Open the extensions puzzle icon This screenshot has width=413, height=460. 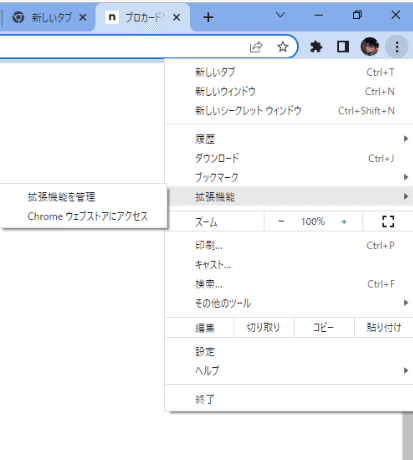316,47
